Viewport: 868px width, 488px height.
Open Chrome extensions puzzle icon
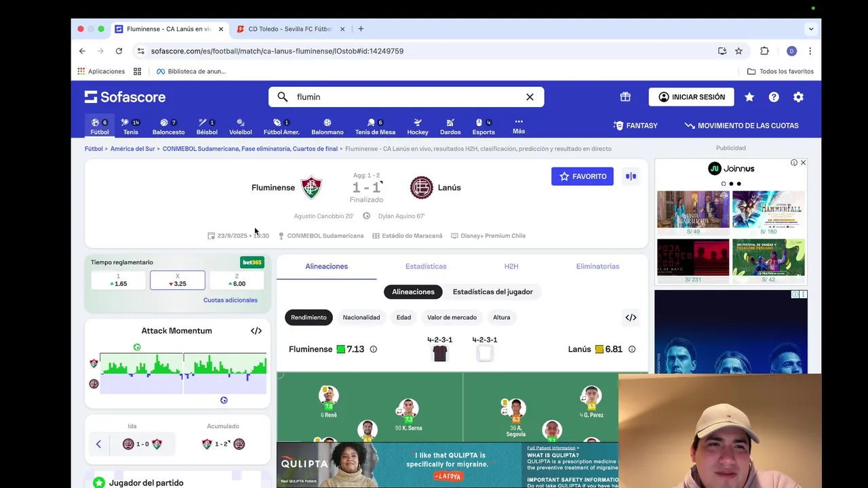tap(764, 51)
